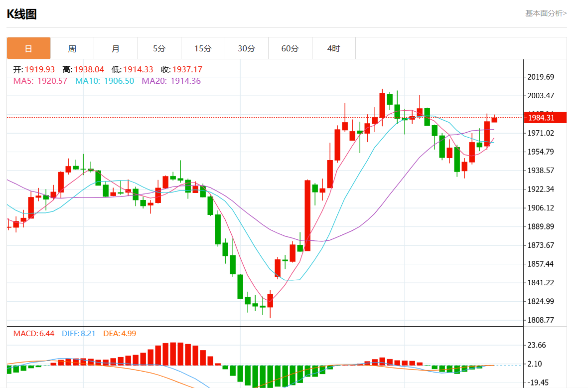Click the 1938.57 price axis label
The image size is (588, 388).
point(541,171)
